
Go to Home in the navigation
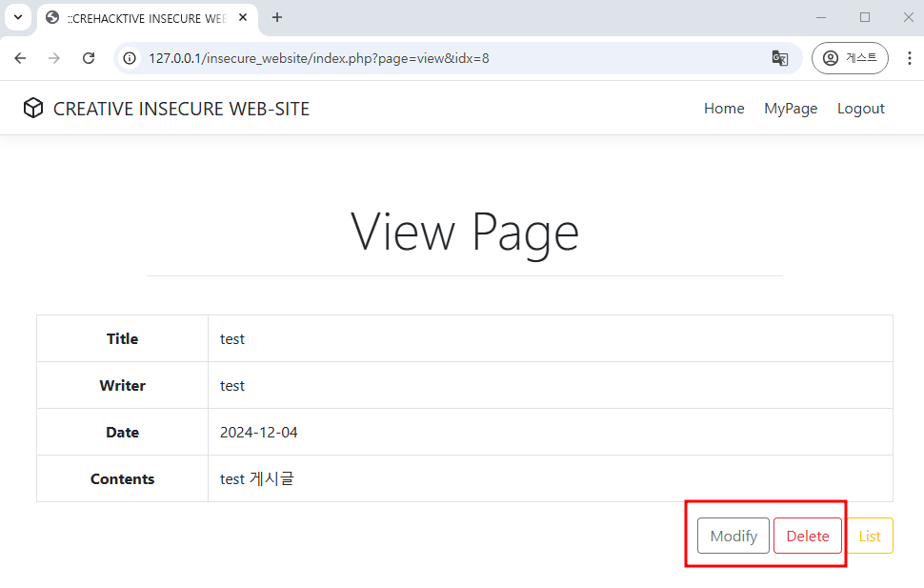pyautogui.click(x=724, y=109)
